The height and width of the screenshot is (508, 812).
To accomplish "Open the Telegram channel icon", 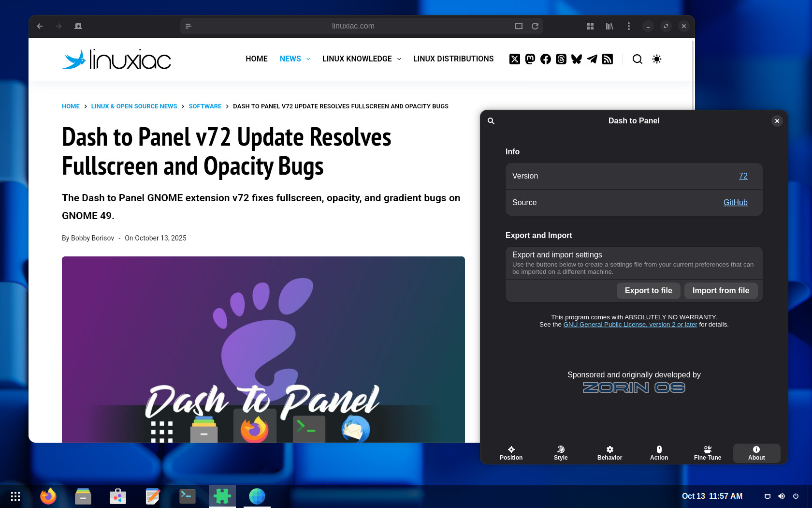I will pos(592,59).
